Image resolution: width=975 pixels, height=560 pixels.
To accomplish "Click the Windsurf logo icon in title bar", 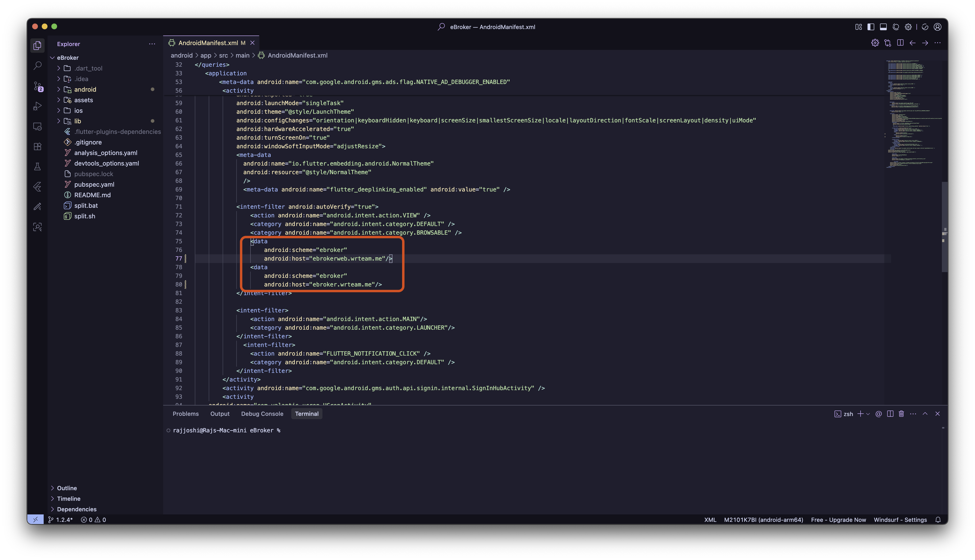I will click(x=925, y=27).
